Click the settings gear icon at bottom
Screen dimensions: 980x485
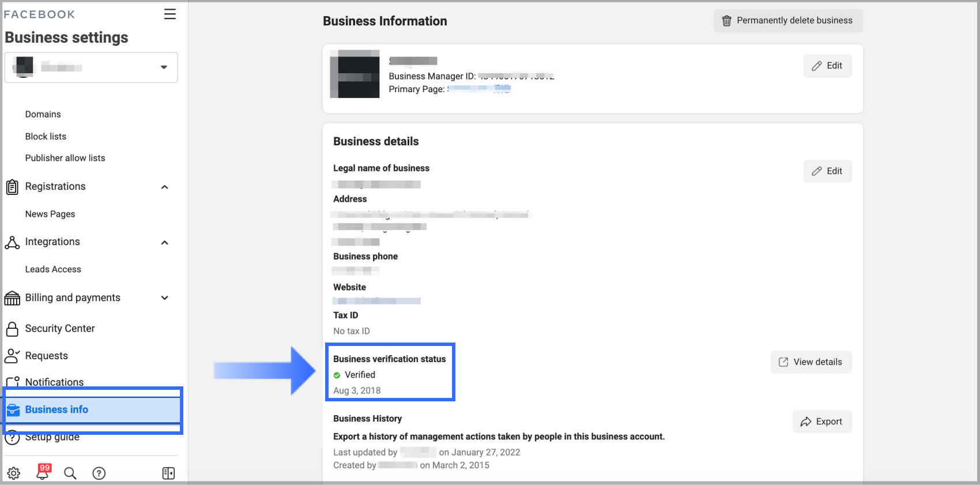click(14, 473)
